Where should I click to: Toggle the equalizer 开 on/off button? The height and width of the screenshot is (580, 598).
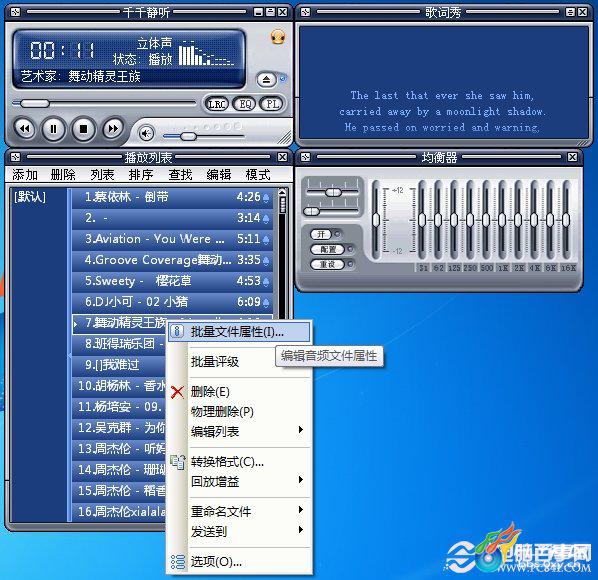[x=321, y=234]
